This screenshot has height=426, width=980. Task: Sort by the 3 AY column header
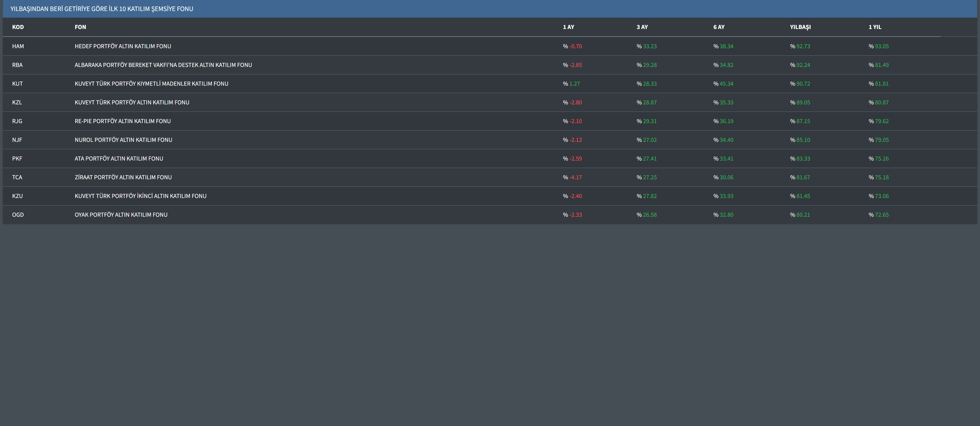[x=642, y=27]
